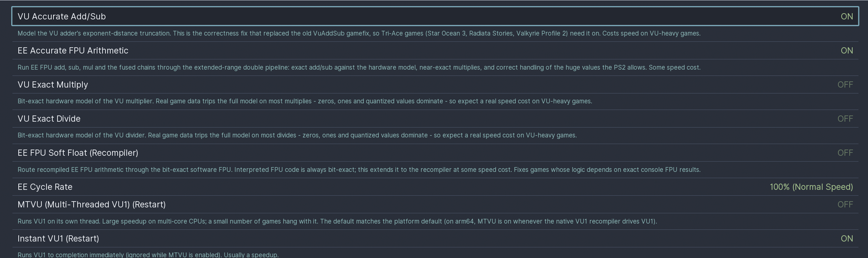The image size is (868, 258).
Task: Select the VU adder truncation description text
Action: pyautogui.click(x=359, y=33)
